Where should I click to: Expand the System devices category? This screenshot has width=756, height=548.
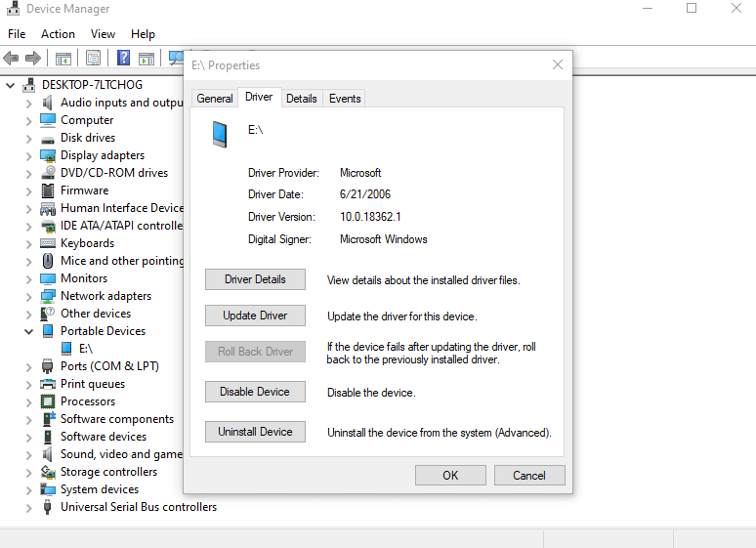29,490
